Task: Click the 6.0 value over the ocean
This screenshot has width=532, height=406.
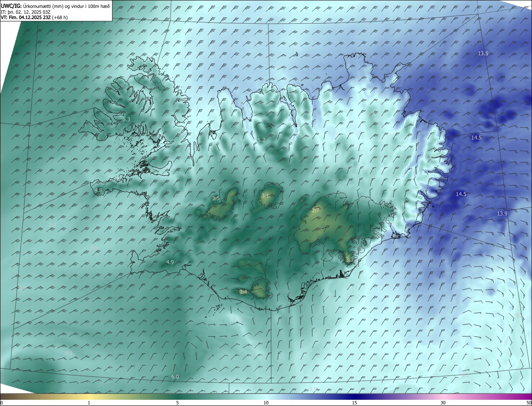Action: coord(175,377)
